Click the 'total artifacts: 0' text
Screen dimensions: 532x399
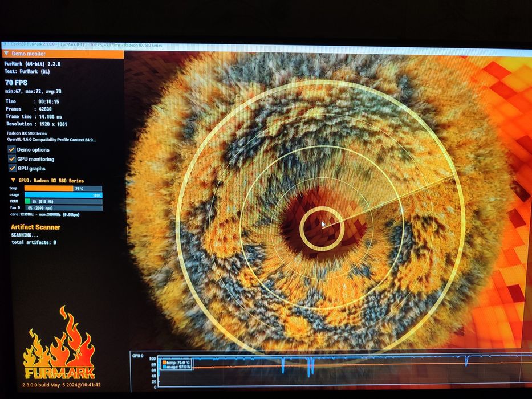click(x=34, y=242)
